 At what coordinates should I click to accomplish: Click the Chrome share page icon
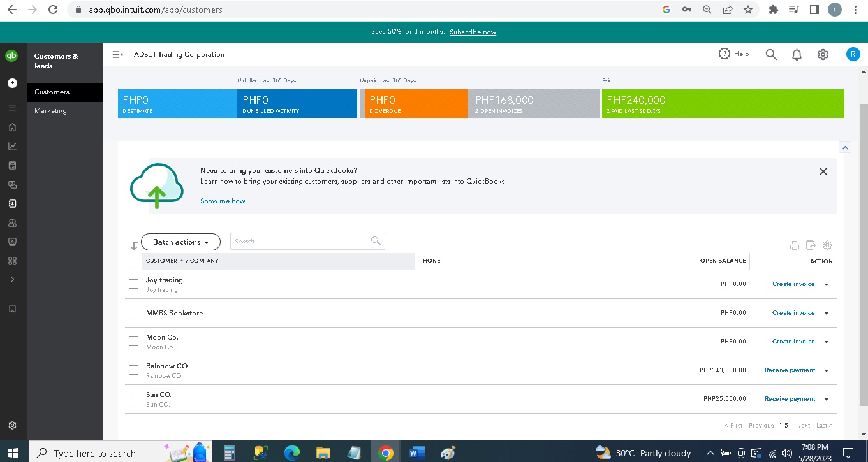[x=728, y=10]
